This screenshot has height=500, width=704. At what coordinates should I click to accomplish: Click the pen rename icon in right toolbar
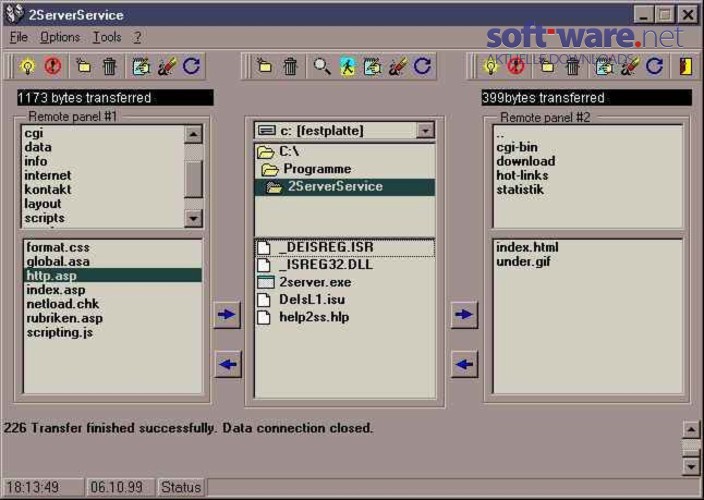(629, 67)
